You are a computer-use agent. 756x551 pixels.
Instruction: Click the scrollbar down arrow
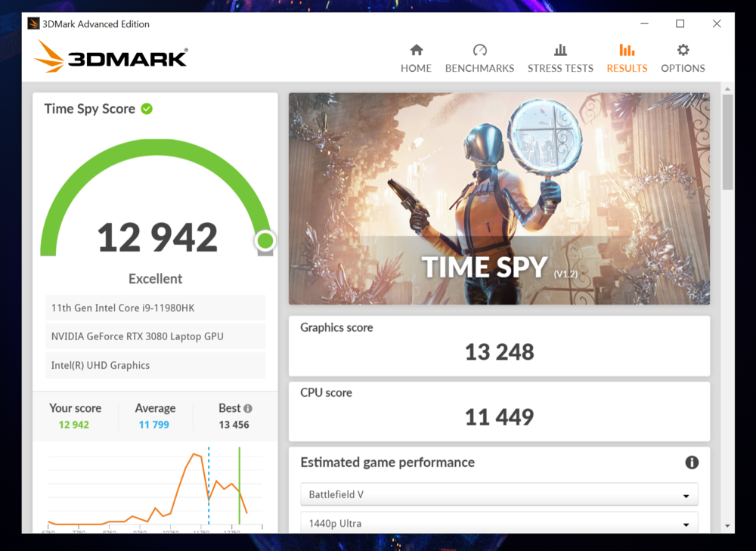(727, 526)
